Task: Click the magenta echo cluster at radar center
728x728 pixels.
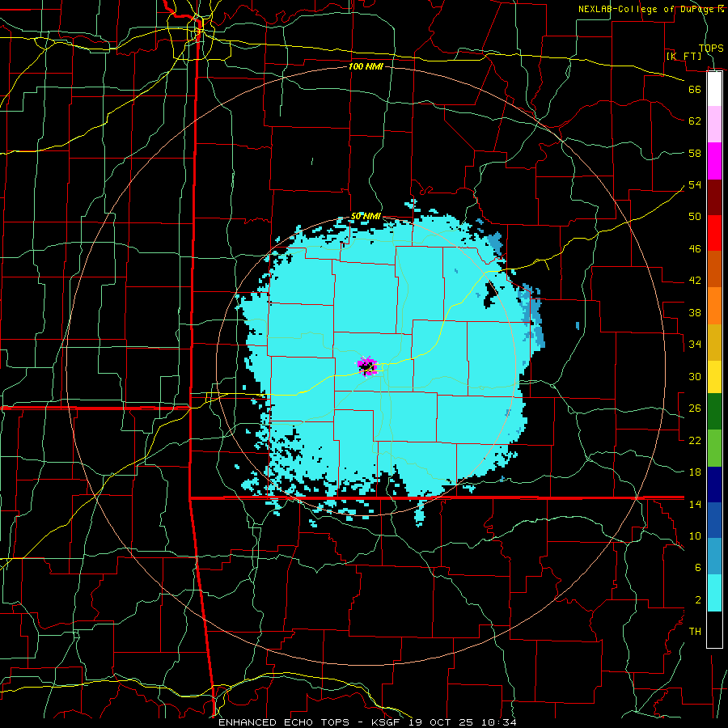Action: [x=367, y=366]
